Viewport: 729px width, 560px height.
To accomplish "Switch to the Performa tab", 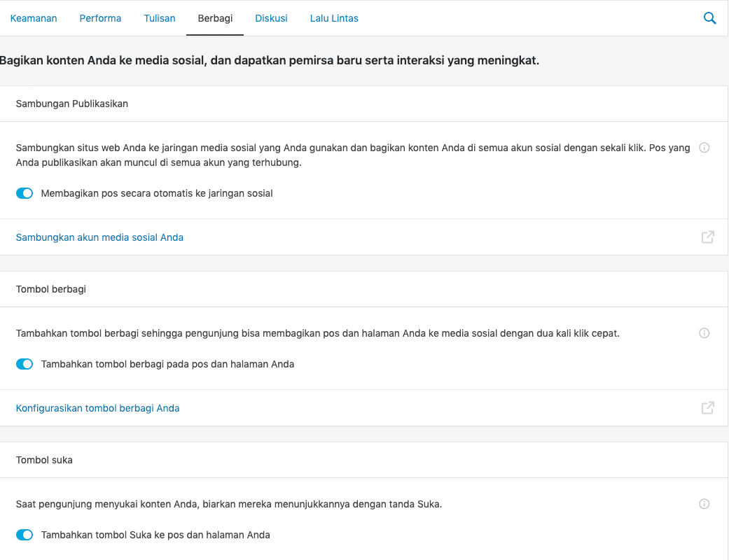I will click(100, 18).
